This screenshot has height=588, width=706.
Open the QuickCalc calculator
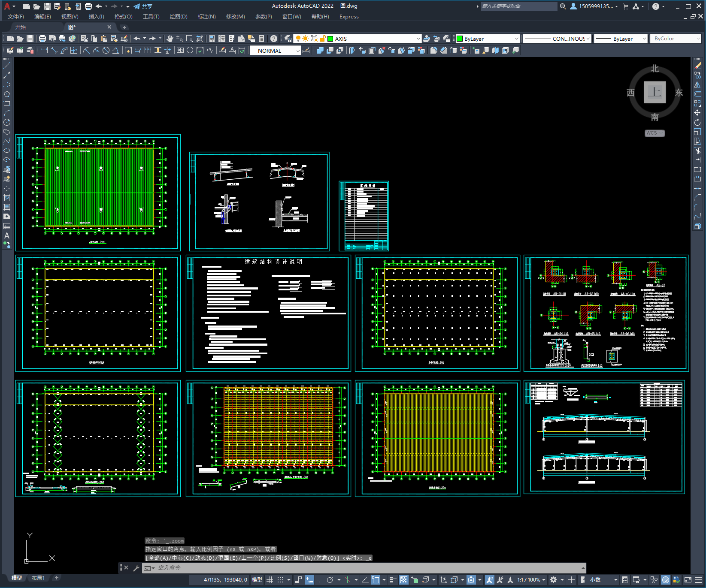(x=261, y=39)
